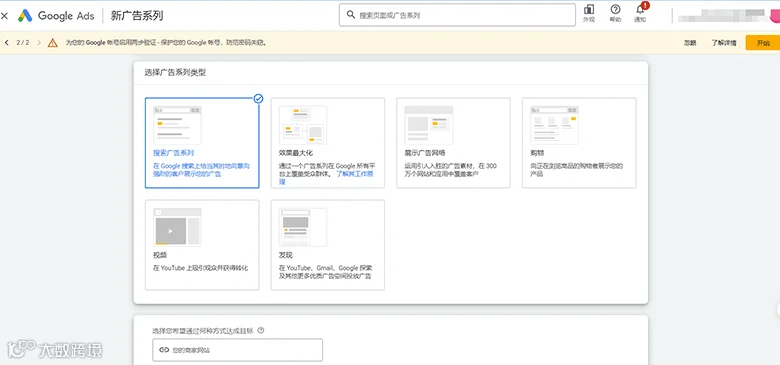Image resolution: width=780 pixels, height=365 pixels.
Task: Click the link icon in website field
Action: [x=164, y=350]
